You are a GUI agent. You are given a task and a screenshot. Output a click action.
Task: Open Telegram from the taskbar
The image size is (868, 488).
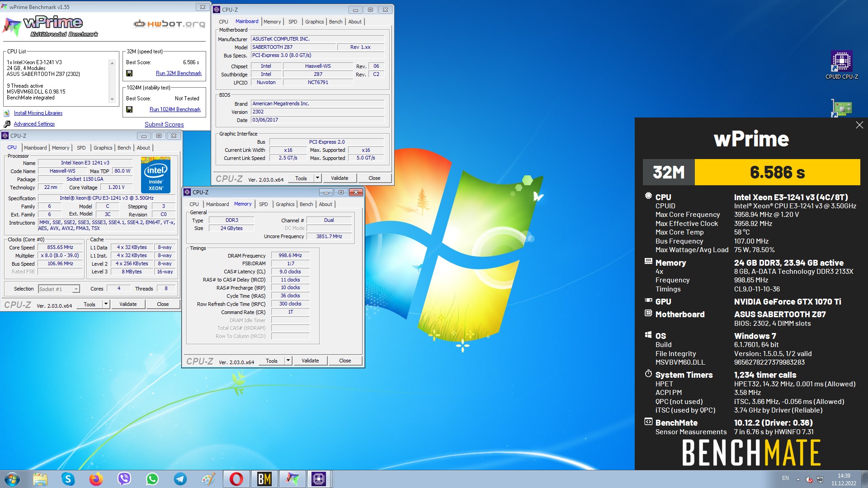click(180, 479)
